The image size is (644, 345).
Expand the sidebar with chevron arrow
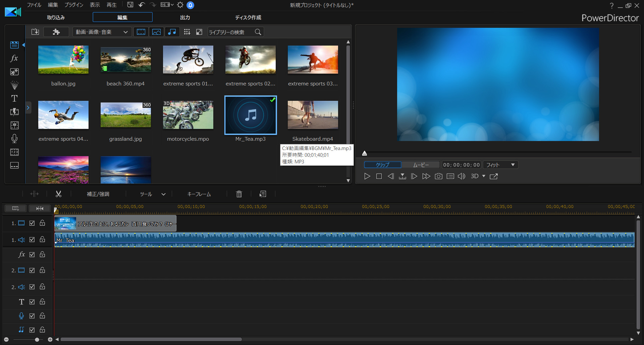pyautogui.click(x=28, y=108)
